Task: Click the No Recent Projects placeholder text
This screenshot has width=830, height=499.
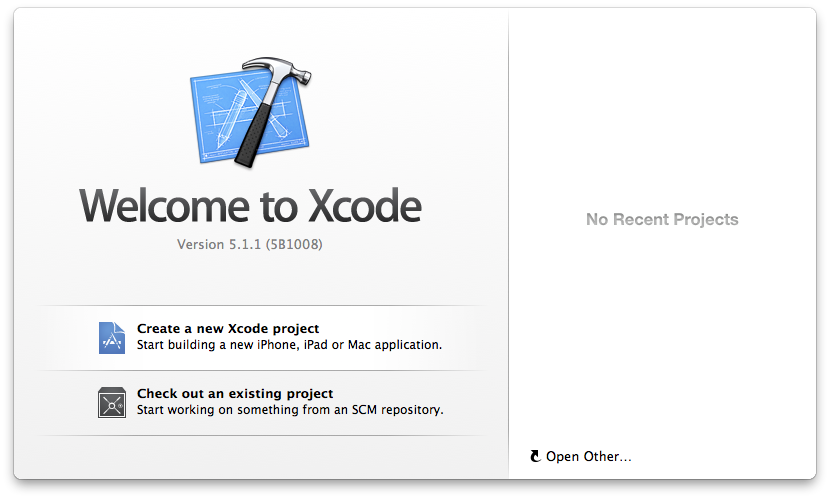Action: (x=662, y=219)
